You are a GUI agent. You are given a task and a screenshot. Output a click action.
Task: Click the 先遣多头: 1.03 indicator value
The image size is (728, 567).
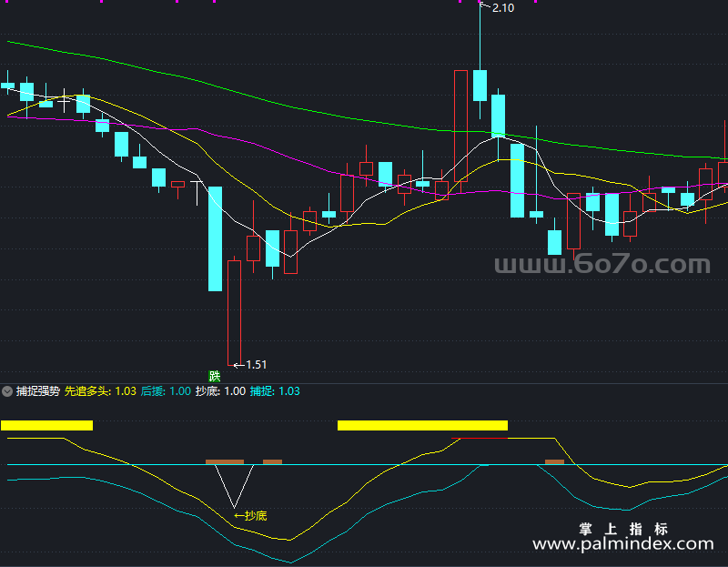pos(100,391)
